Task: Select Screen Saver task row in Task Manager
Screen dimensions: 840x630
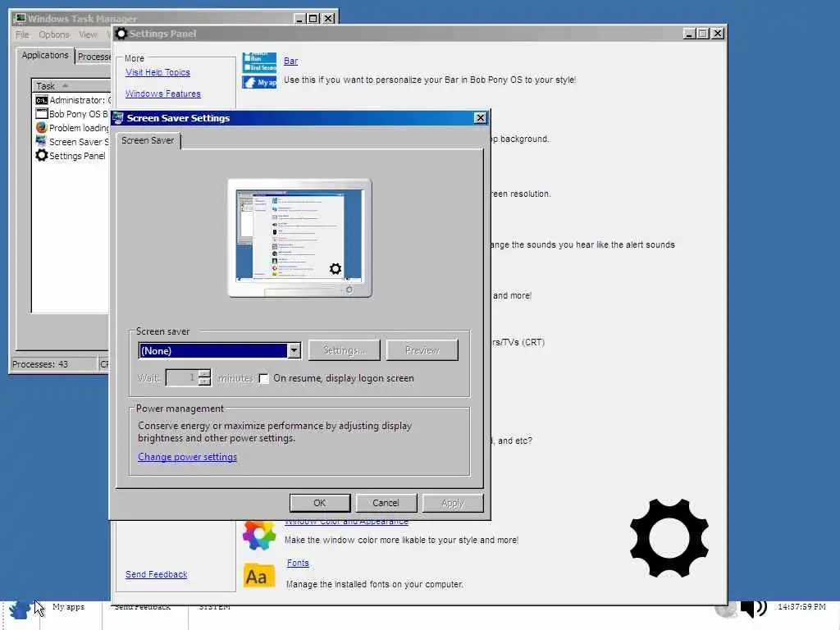Action: (73, 142)
